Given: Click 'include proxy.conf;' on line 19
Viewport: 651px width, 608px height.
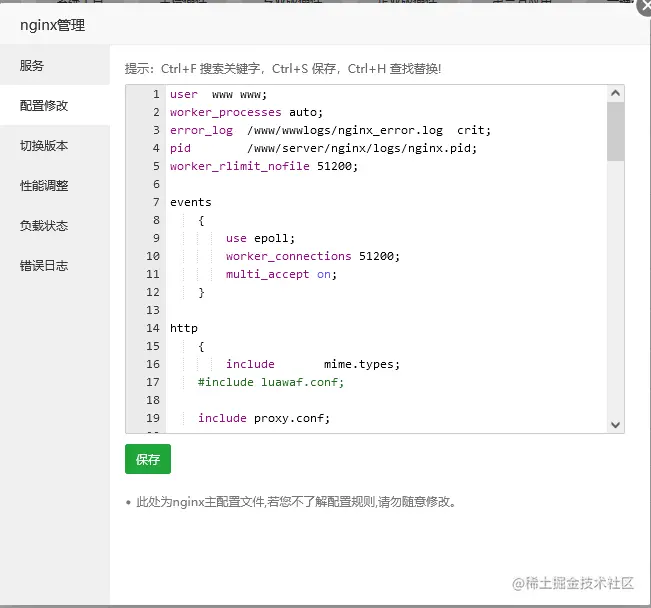Looking at the screenshot, I should pos(264,418).
